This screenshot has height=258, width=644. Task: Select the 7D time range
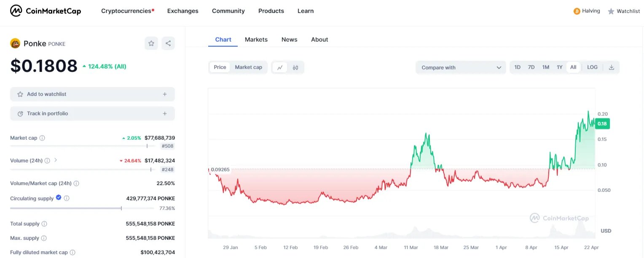[x=531, y=67]
